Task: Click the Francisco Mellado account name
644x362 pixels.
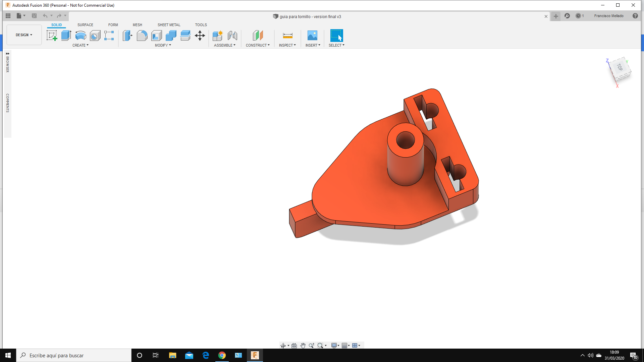Action: 608,16
